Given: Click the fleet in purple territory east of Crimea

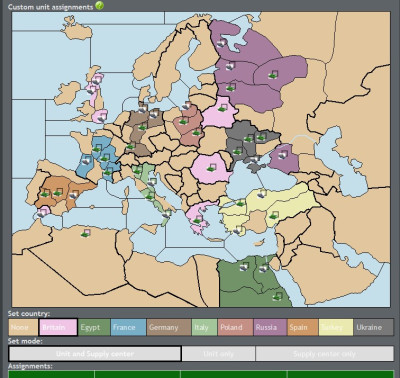Looking at the screenshot, I should coord(283,155).
